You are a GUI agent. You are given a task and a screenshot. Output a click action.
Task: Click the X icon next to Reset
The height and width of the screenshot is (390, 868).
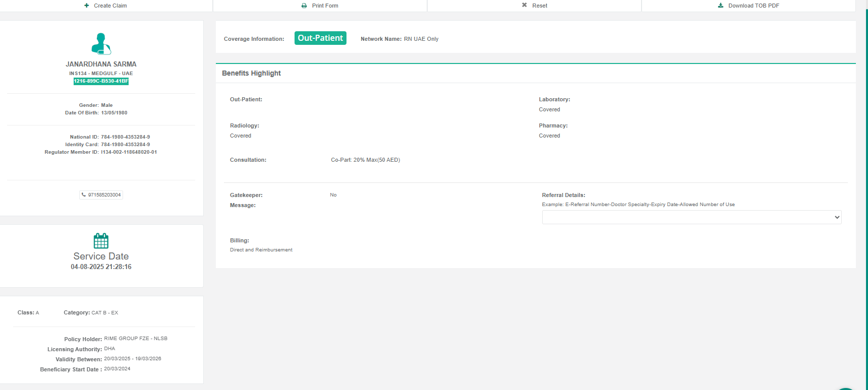click(525, 5)
